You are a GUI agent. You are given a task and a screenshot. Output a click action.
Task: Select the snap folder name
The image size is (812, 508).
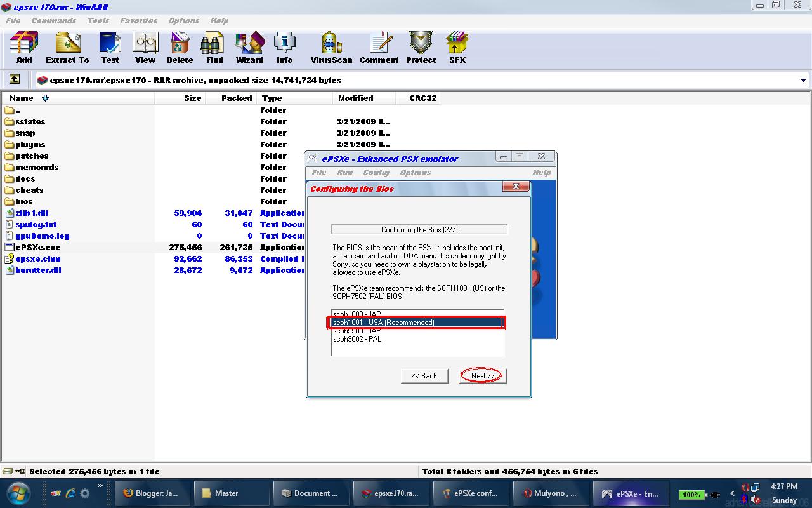click(x=25, y=133)
